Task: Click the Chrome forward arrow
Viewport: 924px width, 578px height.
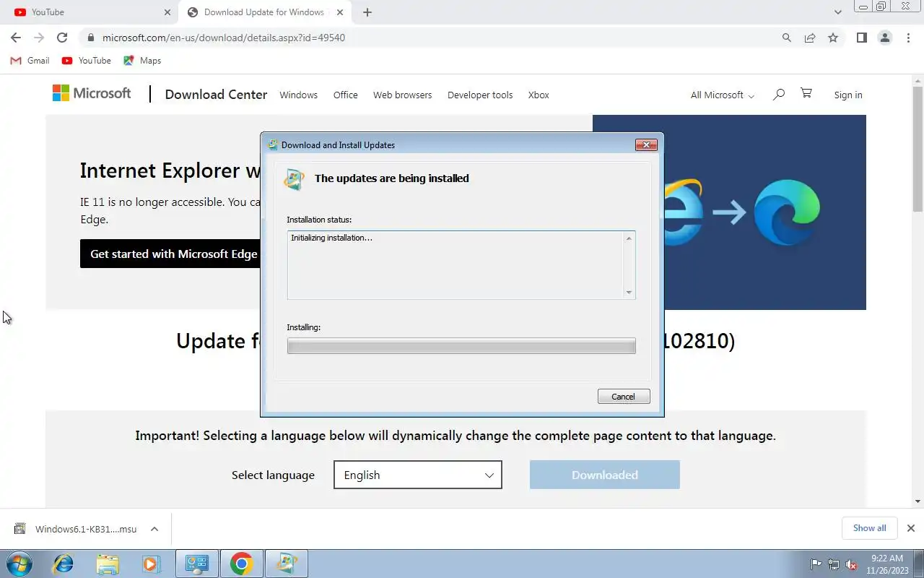Action: pyautogui.click(x=39, y=38)
